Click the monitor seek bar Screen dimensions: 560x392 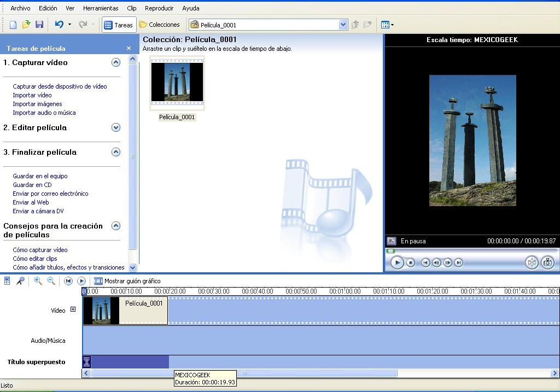(471, 251)
